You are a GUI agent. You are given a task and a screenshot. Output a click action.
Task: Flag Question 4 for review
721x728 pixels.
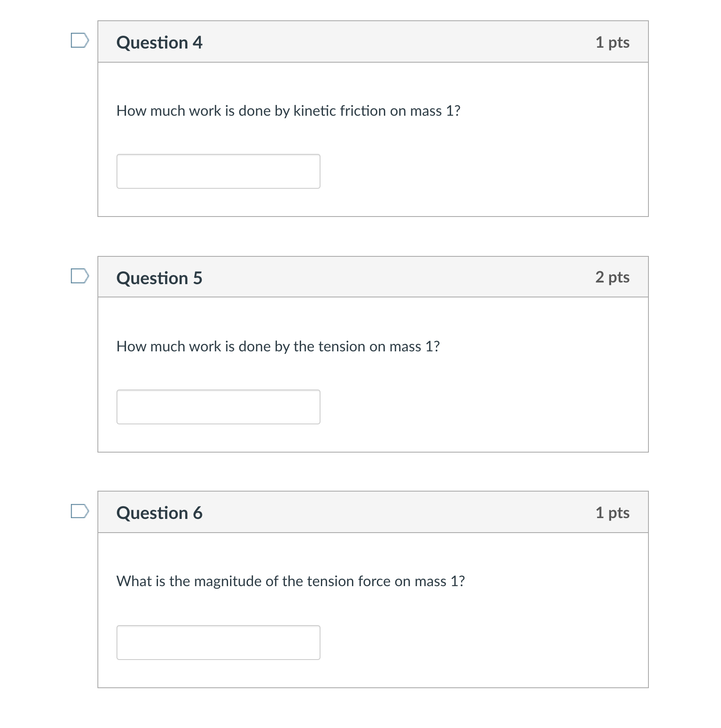(x=80, y=41)
